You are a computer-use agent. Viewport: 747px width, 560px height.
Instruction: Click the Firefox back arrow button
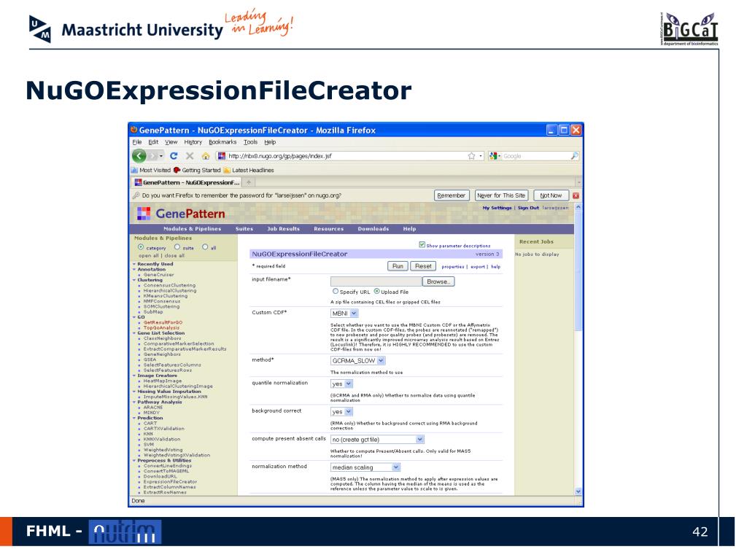(x=139, y=156)
